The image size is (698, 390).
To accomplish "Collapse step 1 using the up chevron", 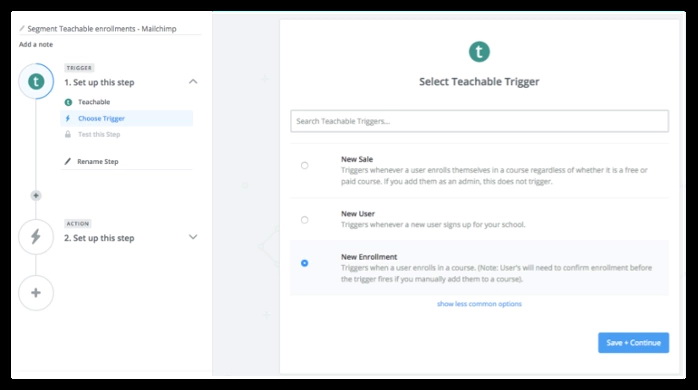I will click(x=193, y=81).
